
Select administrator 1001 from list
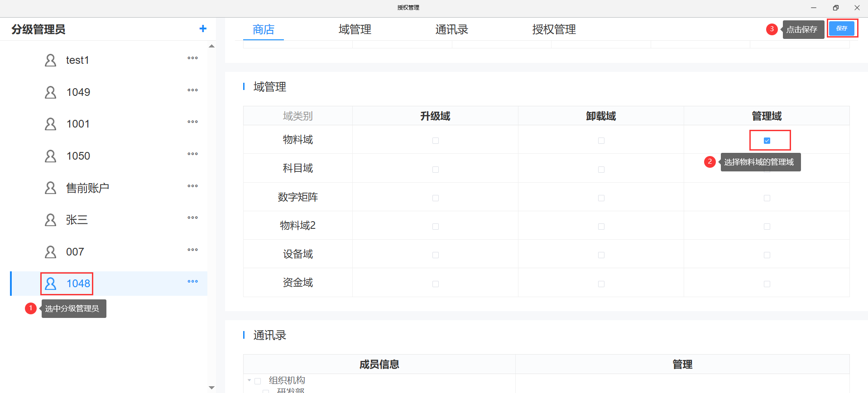tap(78, 124)
